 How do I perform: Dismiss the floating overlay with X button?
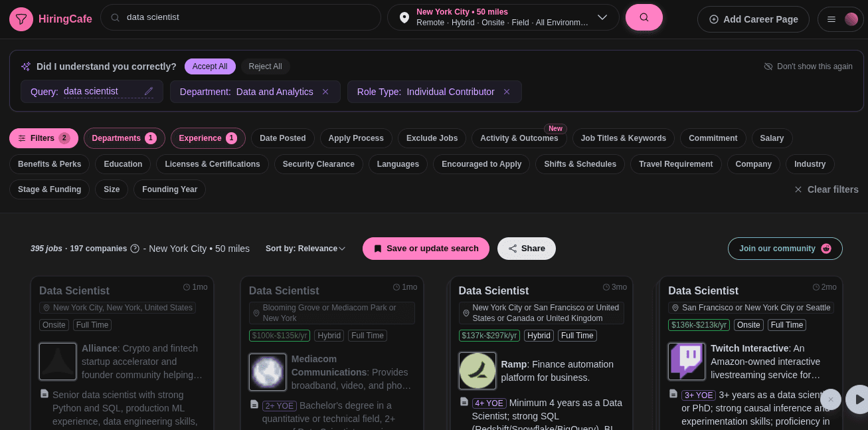click(830, 399)
